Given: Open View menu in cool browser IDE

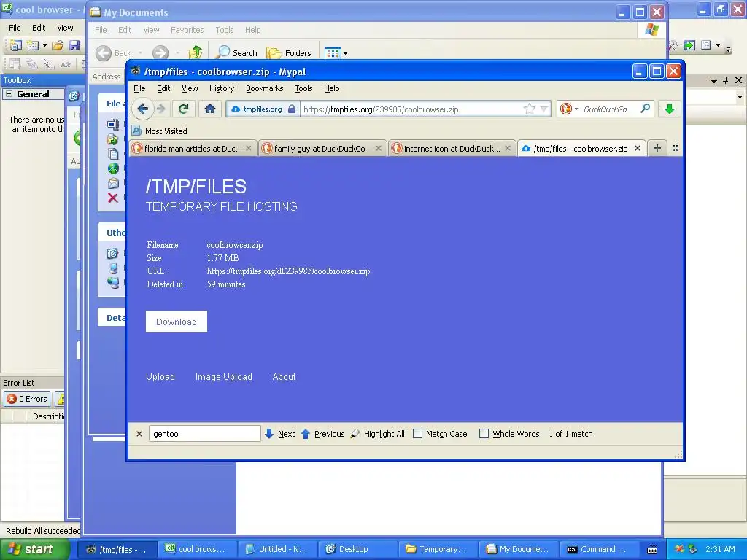Looking at the screenshot, I should (x=65, y=28).
